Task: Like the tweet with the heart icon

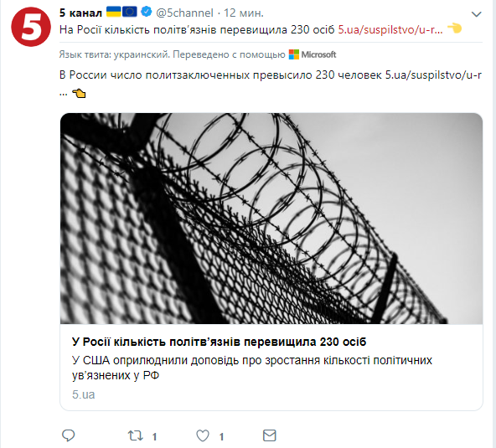Action: point(203,435)
